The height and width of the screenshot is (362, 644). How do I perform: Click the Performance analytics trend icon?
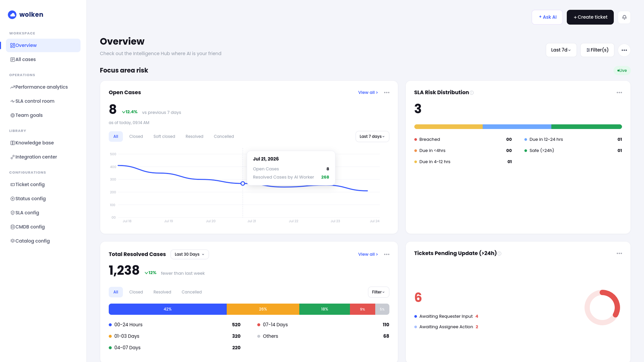[12, 87]
